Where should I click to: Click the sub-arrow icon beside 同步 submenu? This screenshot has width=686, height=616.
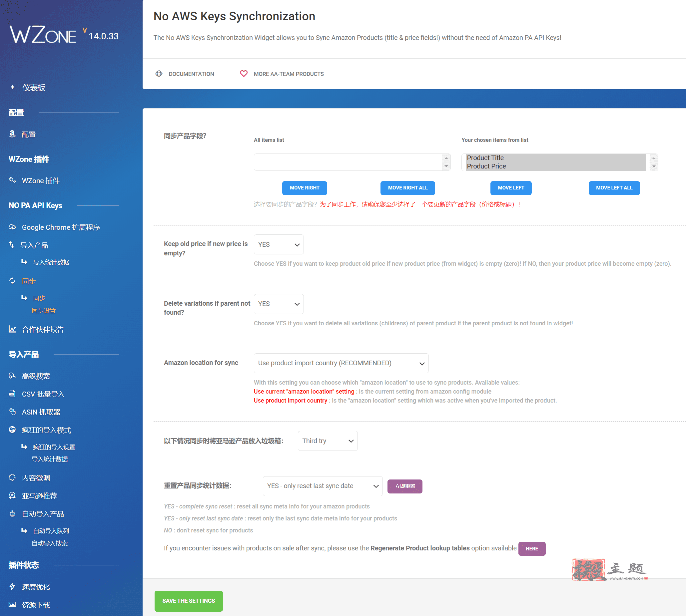(24, 297)
